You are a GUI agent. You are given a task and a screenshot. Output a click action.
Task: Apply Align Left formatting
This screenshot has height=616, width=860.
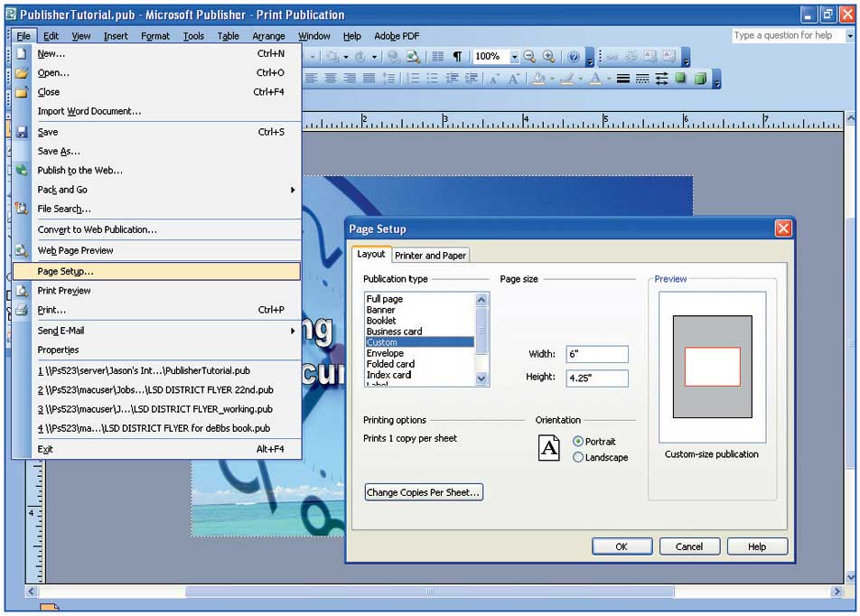(312, 79)
